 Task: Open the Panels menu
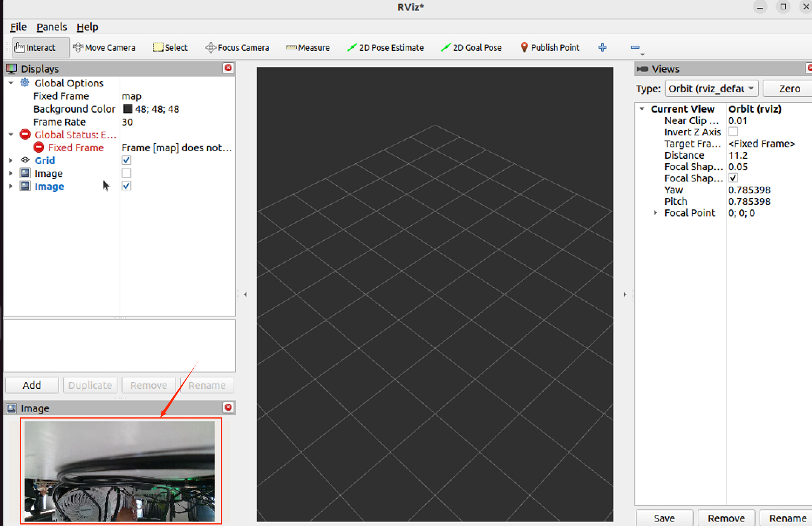point(51,27)
